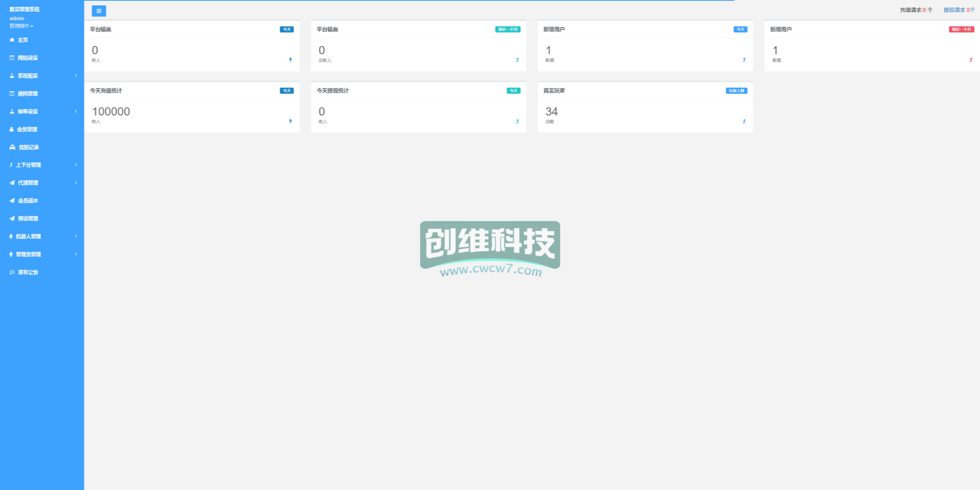Click the arrow icon in 今天提现统计 card
The height and width of the screenshot is (490, 980).
517,121
